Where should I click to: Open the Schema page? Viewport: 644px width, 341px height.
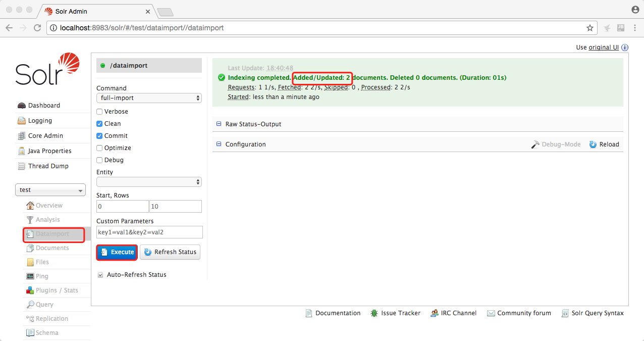47,333
